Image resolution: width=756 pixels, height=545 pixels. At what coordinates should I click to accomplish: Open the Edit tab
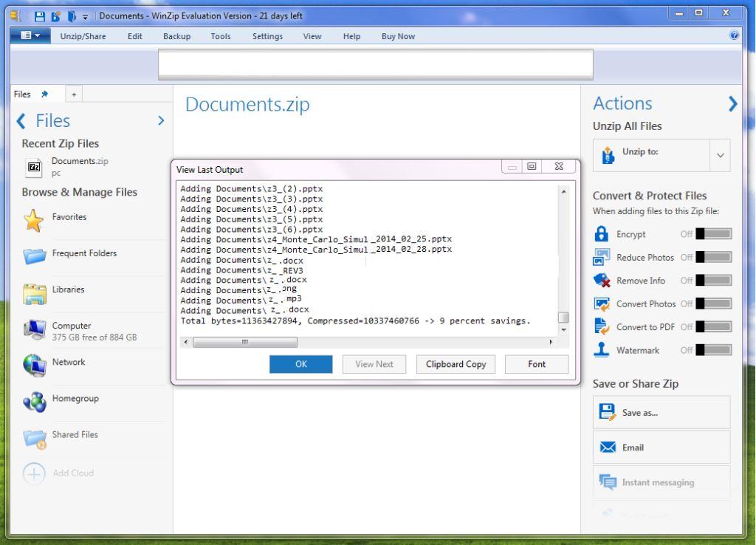pos(135,36)
